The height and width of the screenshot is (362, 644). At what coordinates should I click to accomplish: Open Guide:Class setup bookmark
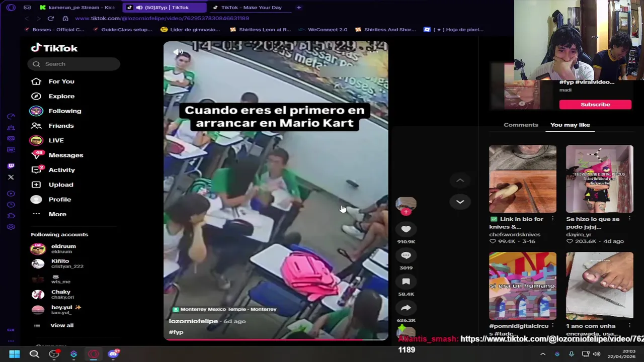pyautogui.click(x=123, y=30)
